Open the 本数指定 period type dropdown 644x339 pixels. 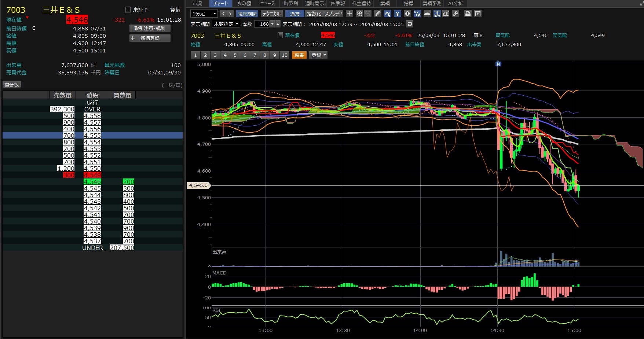point(226,24)
